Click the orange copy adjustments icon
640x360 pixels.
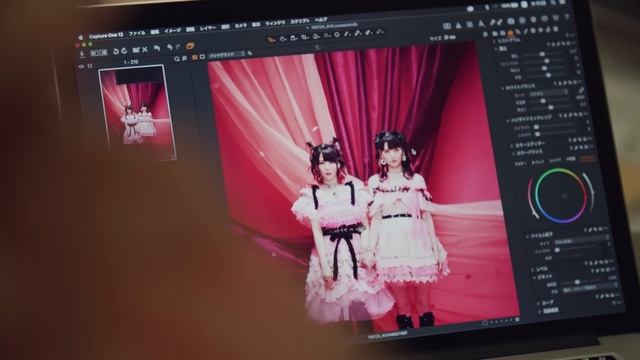click(x=190, y=46)
